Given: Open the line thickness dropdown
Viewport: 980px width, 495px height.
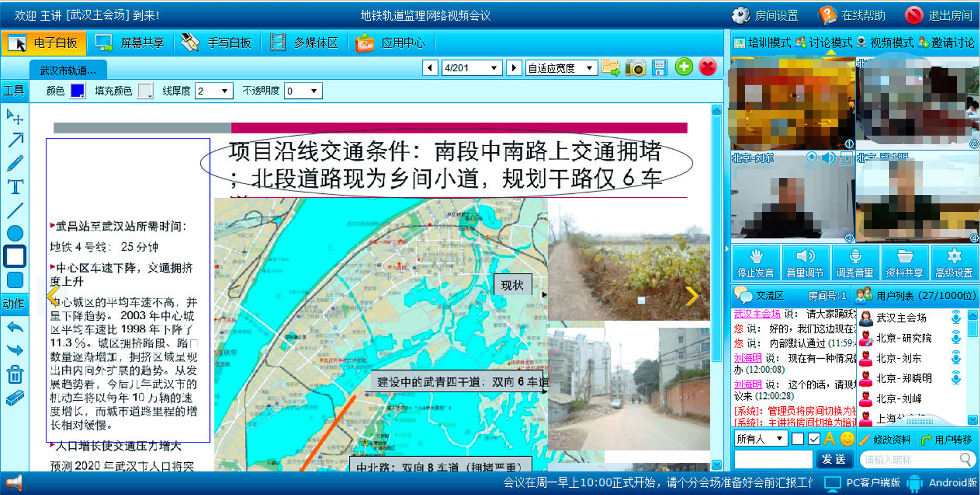Looking at the screenshot, I should tap(224, 91).
